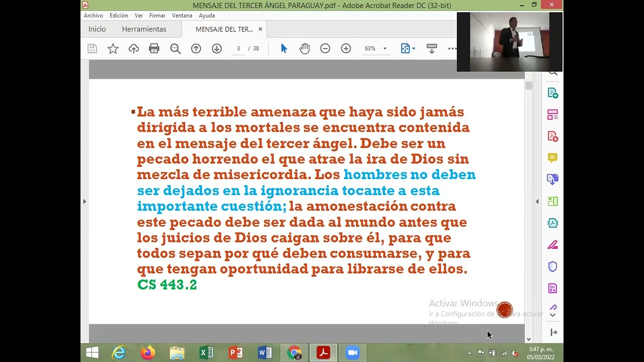Collapse the right tools pane arrow

pyautogui.click(x=537, y=202)
